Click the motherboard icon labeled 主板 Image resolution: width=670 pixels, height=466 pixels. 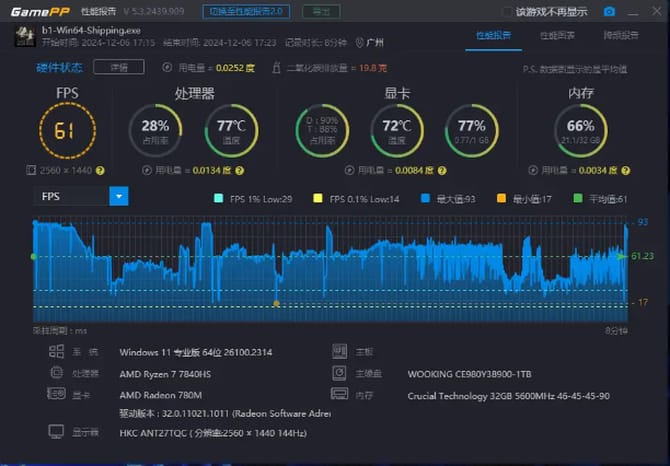[x=339, y=351]
